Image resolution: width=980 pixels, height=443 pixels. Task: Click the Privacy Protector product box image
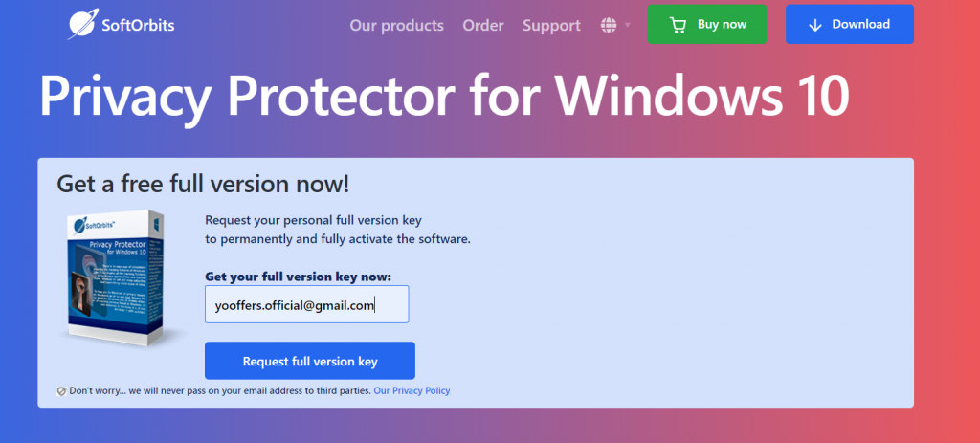117,278
